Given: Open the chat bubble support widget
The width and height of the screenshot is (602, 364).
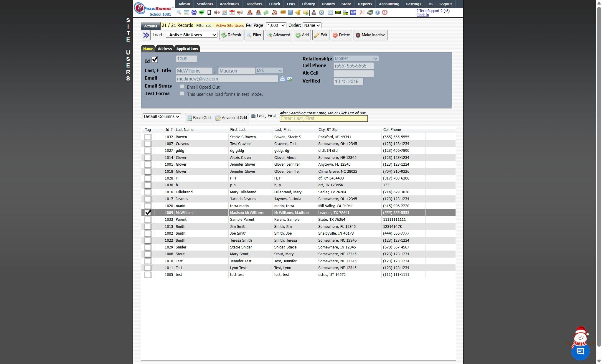Looking at the screenshot, I should [x=580, y=351].
